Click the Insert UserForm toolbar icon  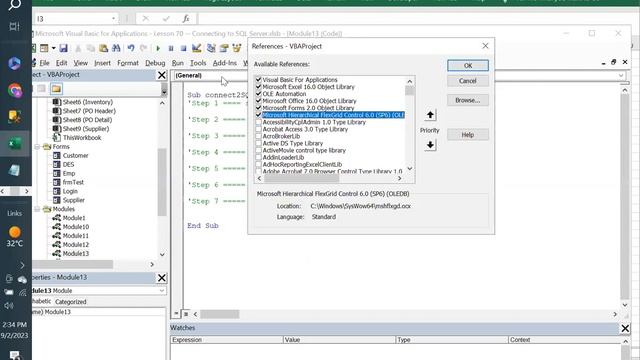pos(44,48)
